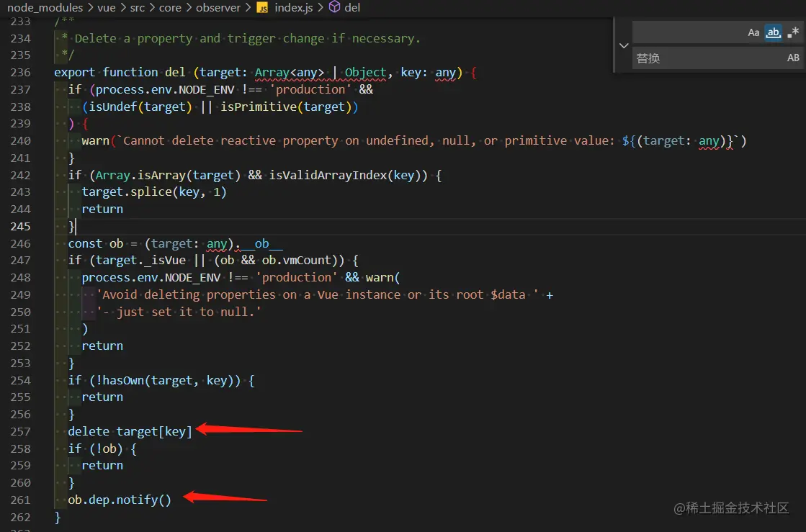Screen dimensions: 806x532
Task: Click 'Array<any>' type on line 236
Action: [290, 73]
